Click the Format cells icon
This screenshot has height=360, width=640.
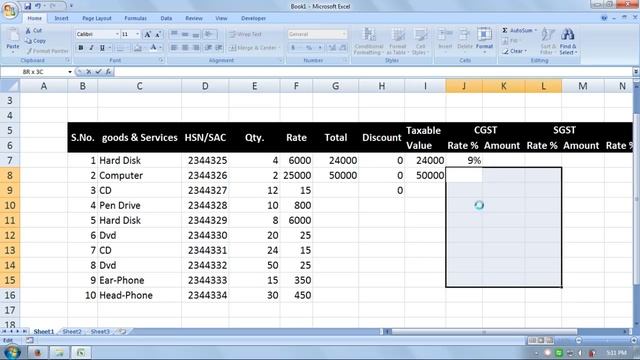[x=484, y=35]
